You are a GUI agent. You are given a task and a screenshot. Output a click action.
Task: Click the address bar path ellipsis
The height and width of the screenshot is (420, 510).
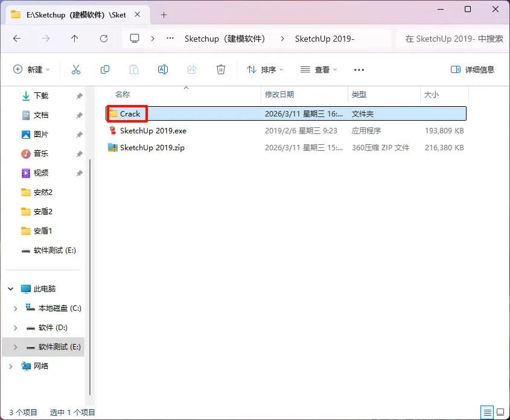(x=170, y=39)
